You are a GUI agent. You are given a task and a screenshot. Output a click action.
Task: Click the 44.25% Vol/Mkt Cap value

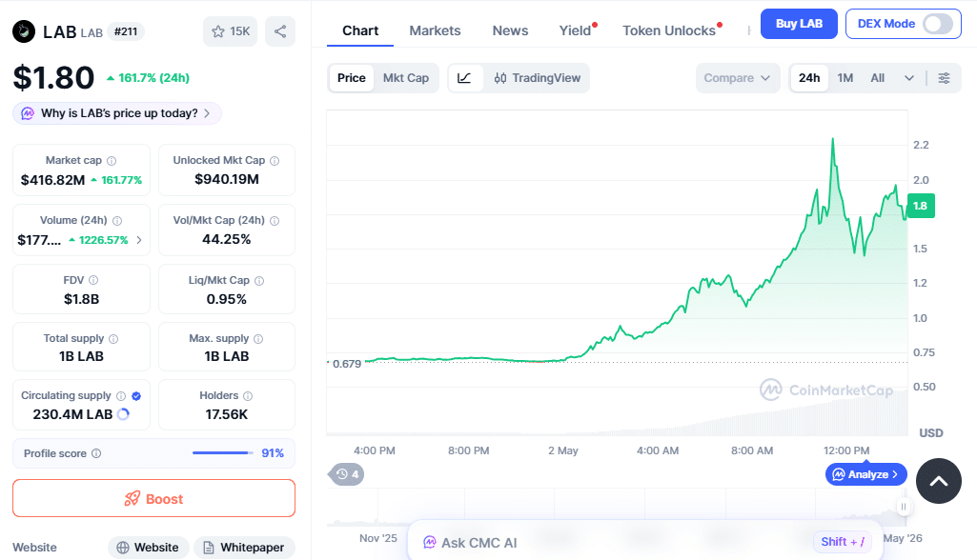coord(227,239)
